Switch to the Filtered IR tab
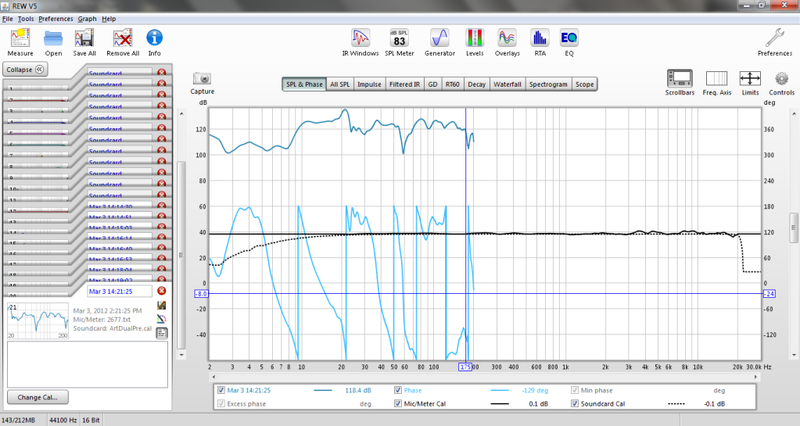The image size is (800, 426). (x=405, y=84)
